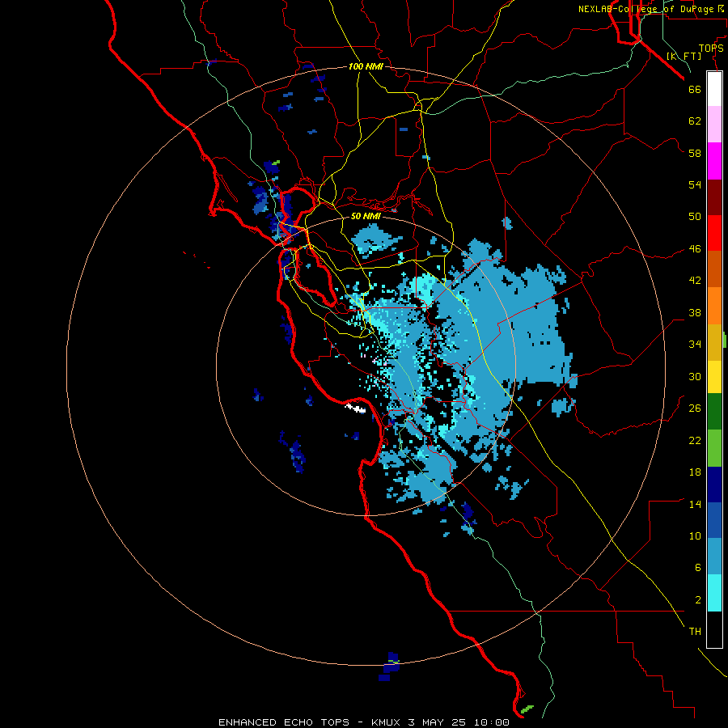Select the 10 legend number

coord(695,536)
